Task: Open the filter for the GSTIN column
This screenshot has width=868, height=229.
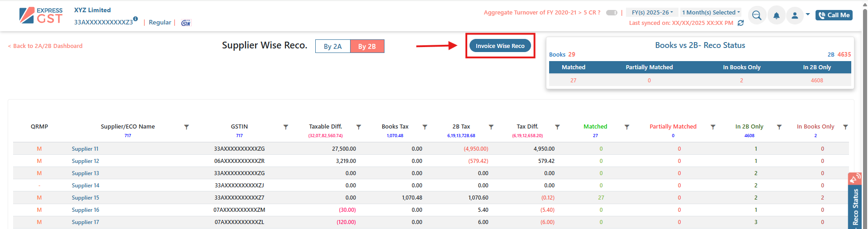Action: pyautogui.click(x=285, y=127)
